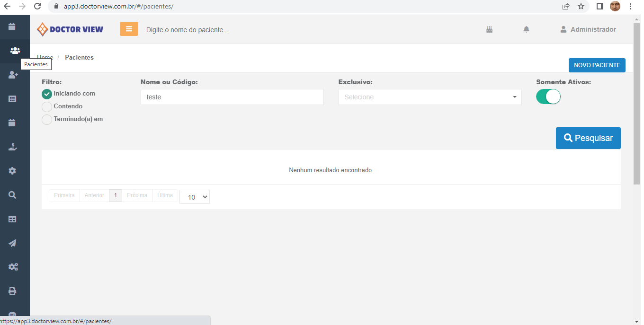Open the hand-with-dollar finance icon
The width and height of the screenshot is (644, 325).
click(x=13, y=147)
